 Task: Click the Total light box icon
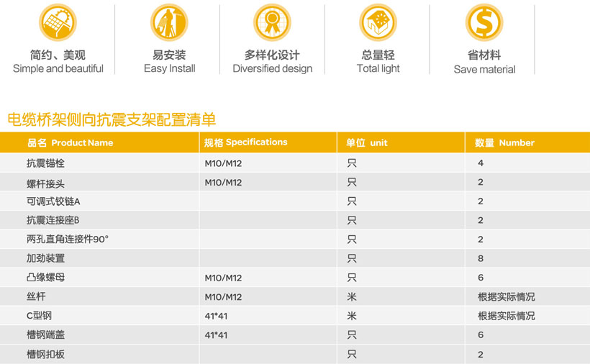pos(378,22)
